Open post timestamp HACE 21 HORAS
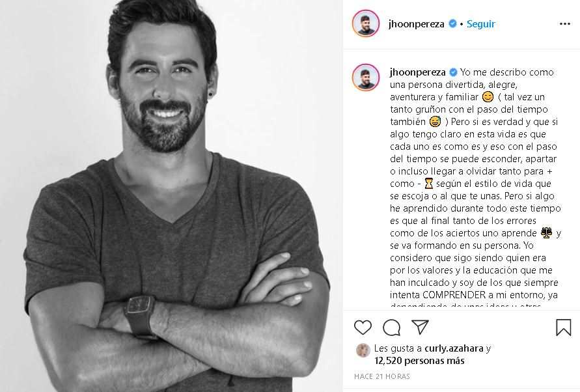 click(x=381, y=376)
